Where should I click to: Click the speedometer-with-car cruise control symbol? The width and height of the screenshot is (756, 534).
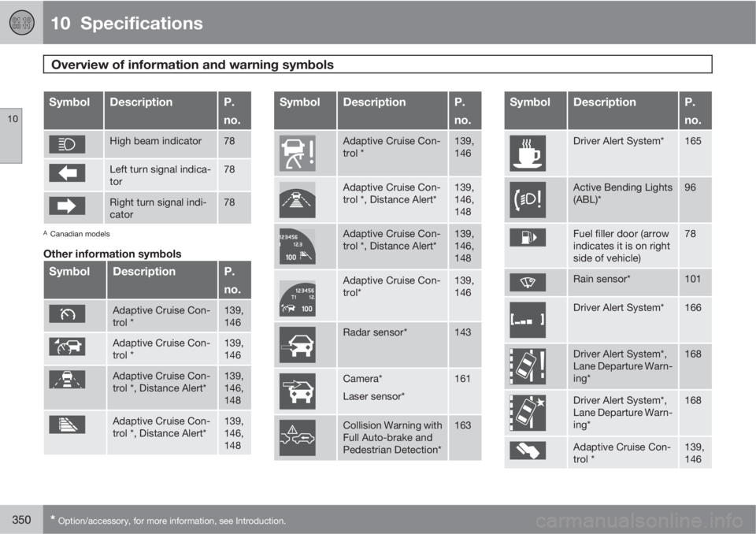[x=67, y=347]
